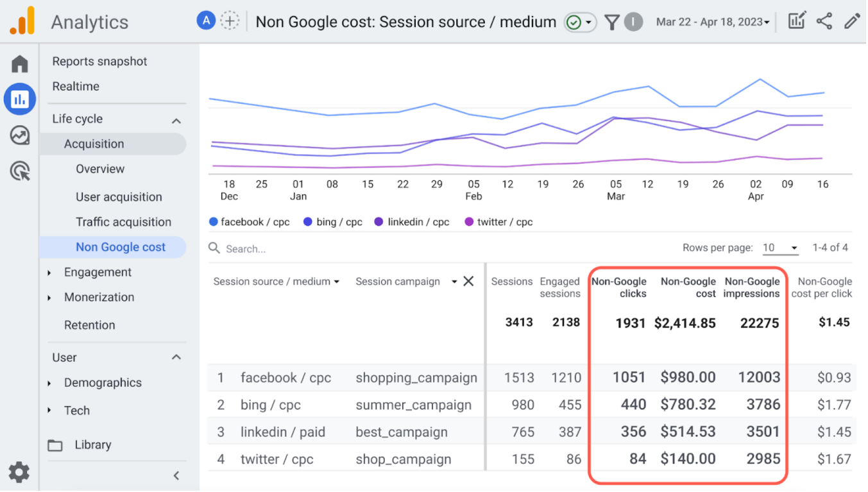Open Session campaign dimension dropdown arrow
Screen dimensions: 868x492
click(454, 281)
